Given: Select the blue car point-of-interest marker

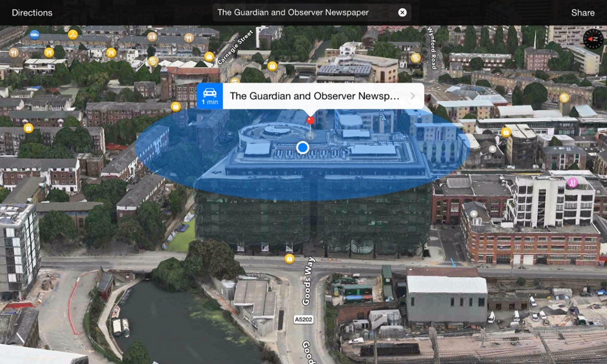Looking at the screenshot, I should [35, 34].
